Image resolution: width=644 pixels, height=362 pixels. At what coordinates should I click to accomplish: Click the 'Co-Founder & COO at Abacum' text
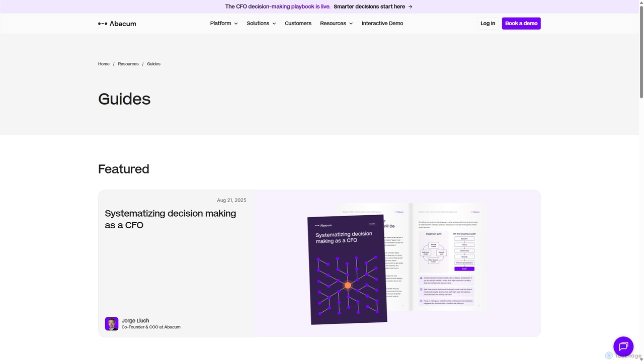pyautogui.click(x=151, y=327)
